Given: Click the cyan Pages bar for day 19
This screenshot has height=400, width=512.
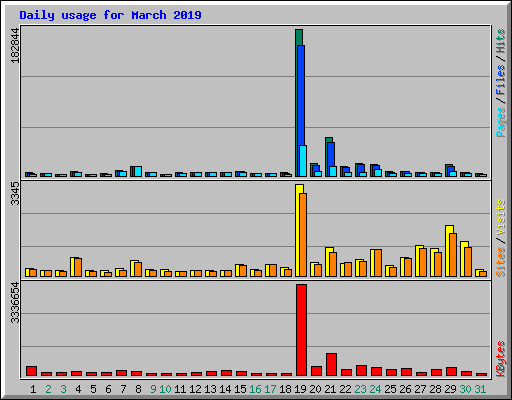Looking at the screenshot, I should pyautogui.click(x=303, y=161).
